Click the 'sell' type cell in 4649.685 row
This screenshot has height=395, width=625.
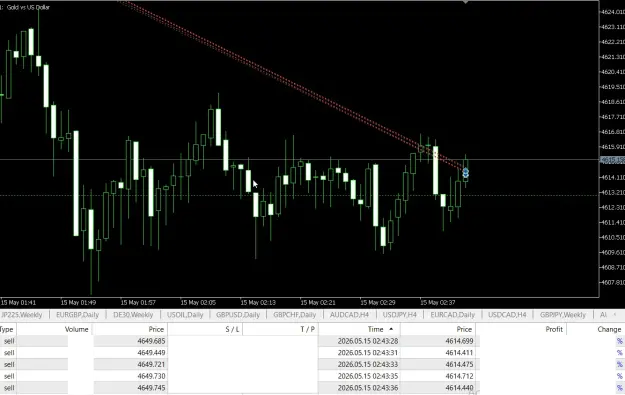pyautogui.click(x=9, y=341)
